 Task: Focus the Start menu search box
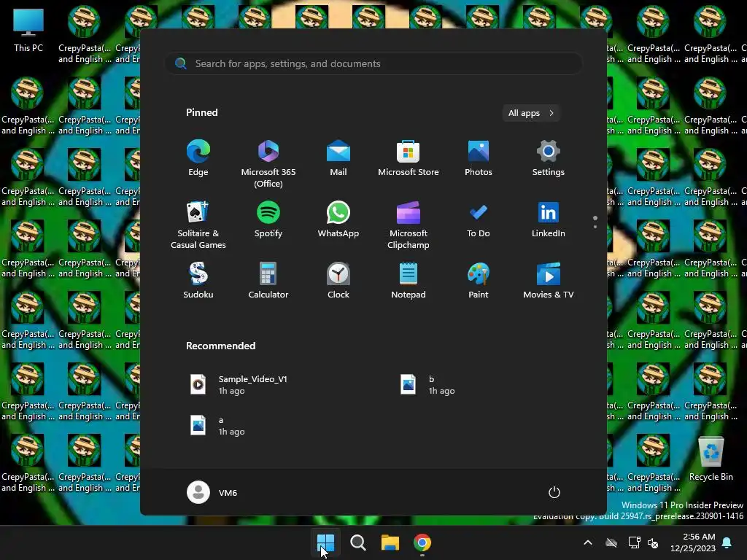[x=374, y=63]
